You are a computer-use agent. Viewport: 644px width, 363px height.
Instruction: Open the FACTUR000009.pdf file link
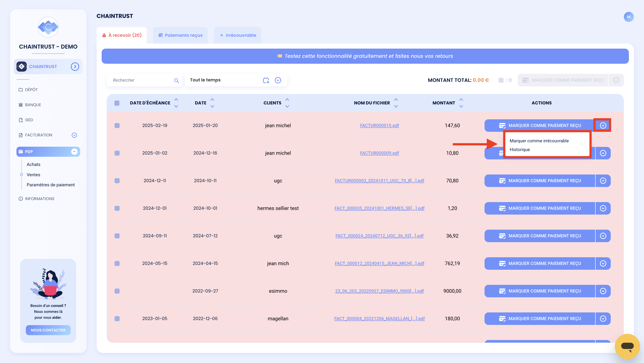pos(379,153)
